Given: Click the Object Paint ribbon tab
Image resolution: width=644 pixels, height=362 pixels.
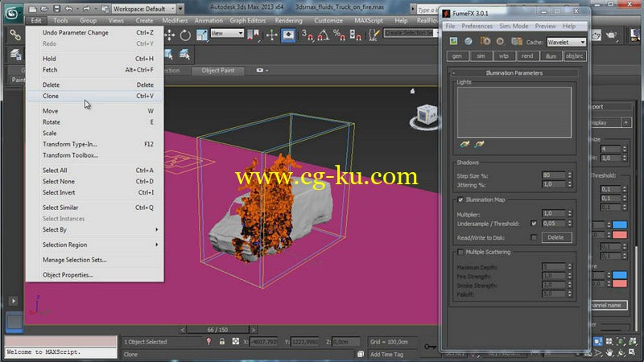Looking at the screenshot, I should 218,71.
